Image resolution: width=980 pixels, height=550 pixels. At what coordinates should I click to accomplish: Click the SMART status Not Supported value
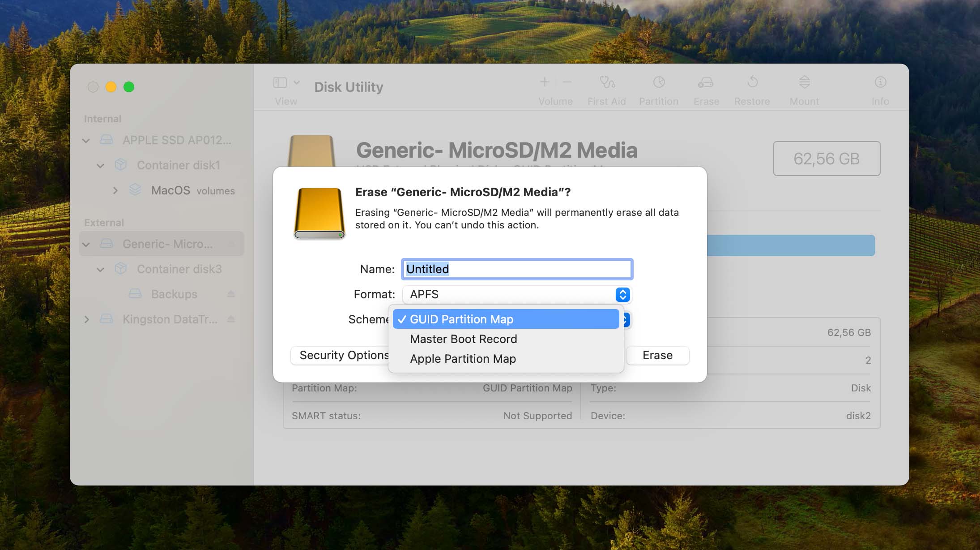(x=537, y=416)
